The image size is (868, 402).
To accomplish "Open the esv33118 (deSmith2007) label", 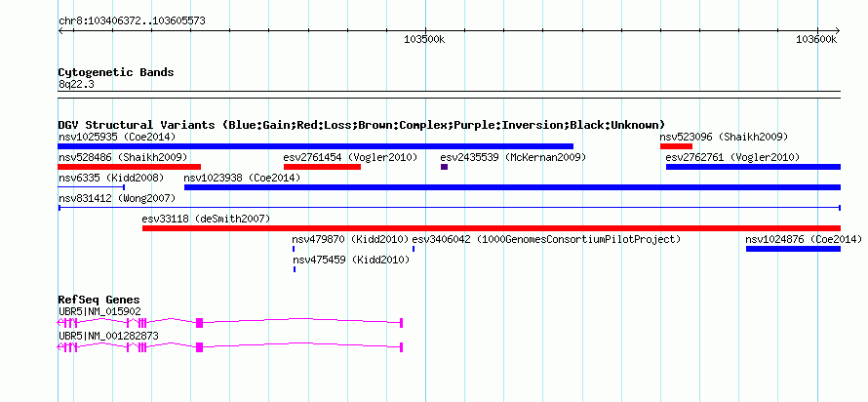I will (206, 220).
